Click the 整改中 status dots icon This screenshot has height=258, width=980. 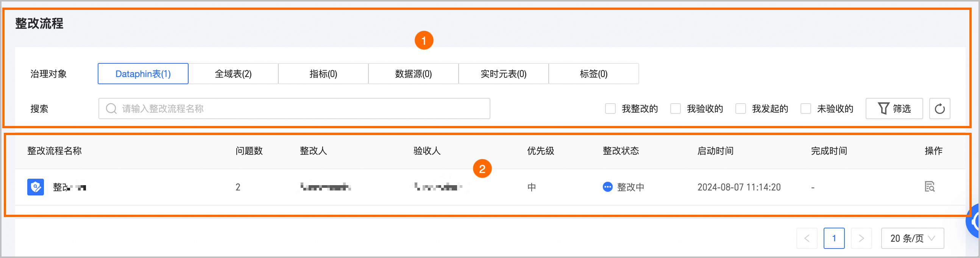click(607, 187)
